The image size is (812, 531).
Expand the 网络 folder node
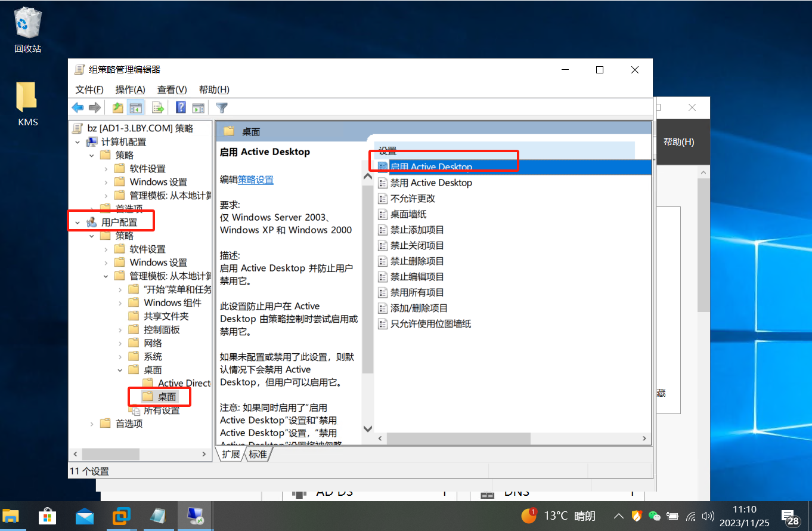tap(120, 343)
